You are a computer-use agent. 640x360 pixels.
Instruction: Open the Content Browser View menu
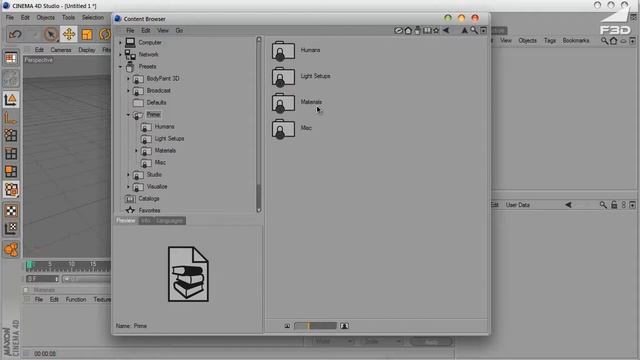162,31
